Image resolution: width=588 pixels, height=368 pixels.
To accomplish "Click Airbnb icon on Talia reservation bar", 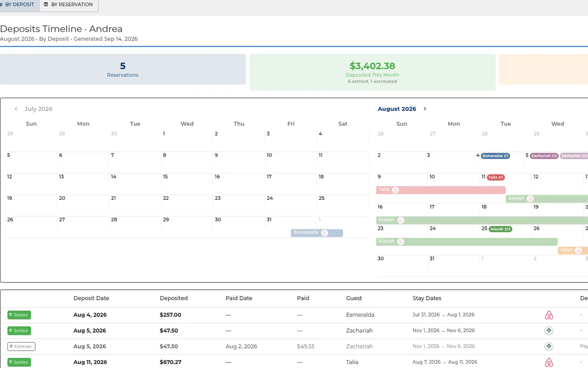I will (395, 190).
